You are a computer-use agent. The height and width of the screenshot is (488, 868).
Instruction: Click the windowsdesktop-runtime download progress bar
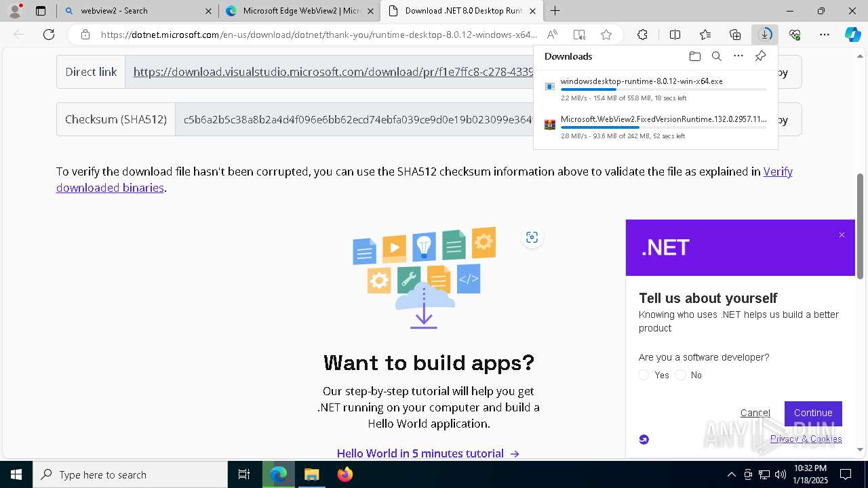664,89
